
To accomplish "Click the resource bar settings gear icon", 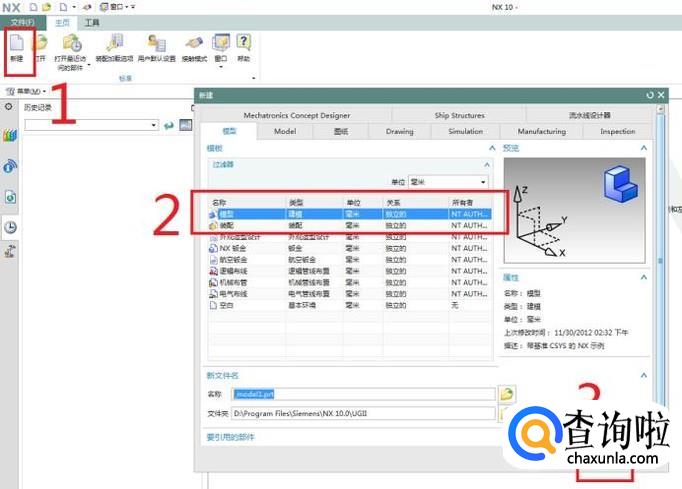I will (x=8, y=107).
